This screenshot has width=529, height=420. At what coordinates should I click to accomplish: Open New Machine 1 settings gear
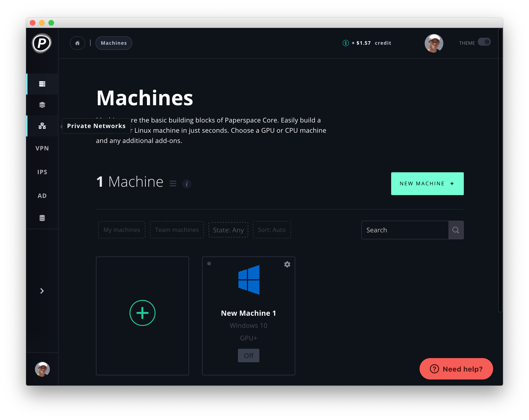(287, 264)
